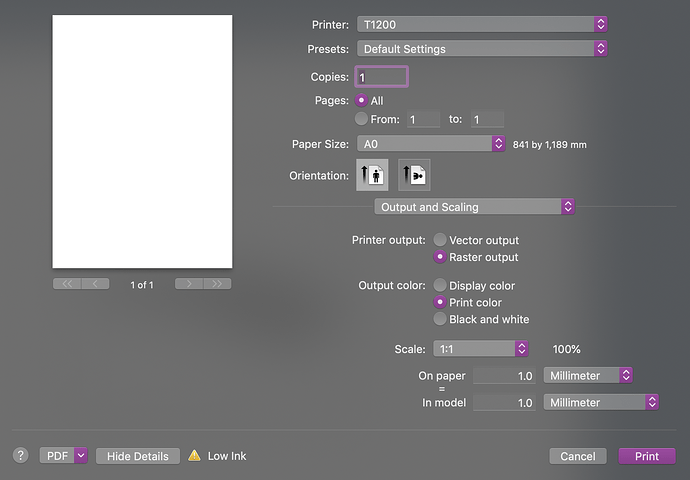
Task: Click the Low Ink warning icon
Action: (194, 455)
